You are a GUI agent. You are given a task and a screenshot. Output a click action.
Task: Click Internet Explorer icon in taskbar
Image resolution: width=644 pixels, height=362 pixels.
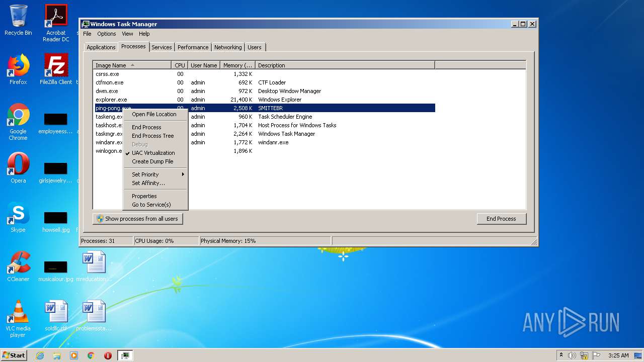40,355
